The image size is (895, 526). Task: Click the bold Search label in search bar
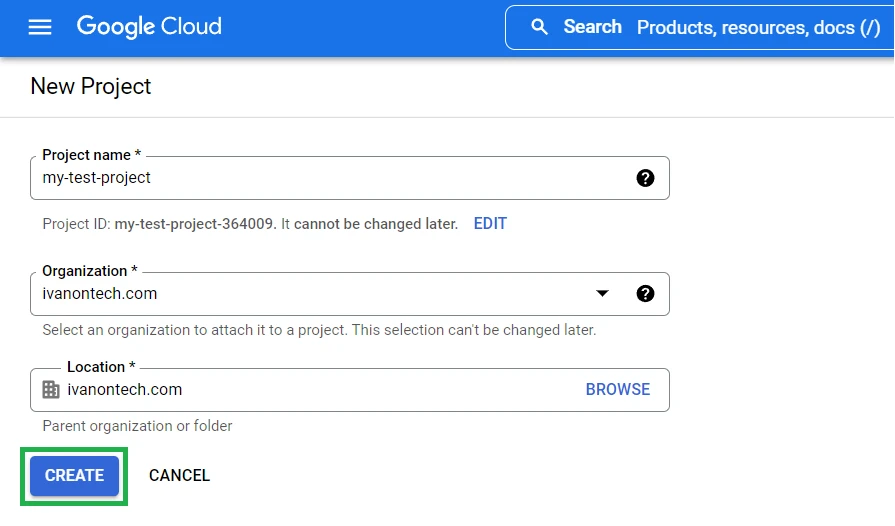click(x=592, y=27)
